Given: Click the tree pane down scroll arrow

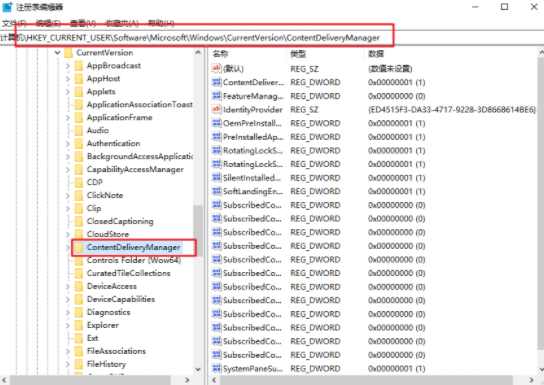Looking at the screenshot, I should (x=198, y=369).
